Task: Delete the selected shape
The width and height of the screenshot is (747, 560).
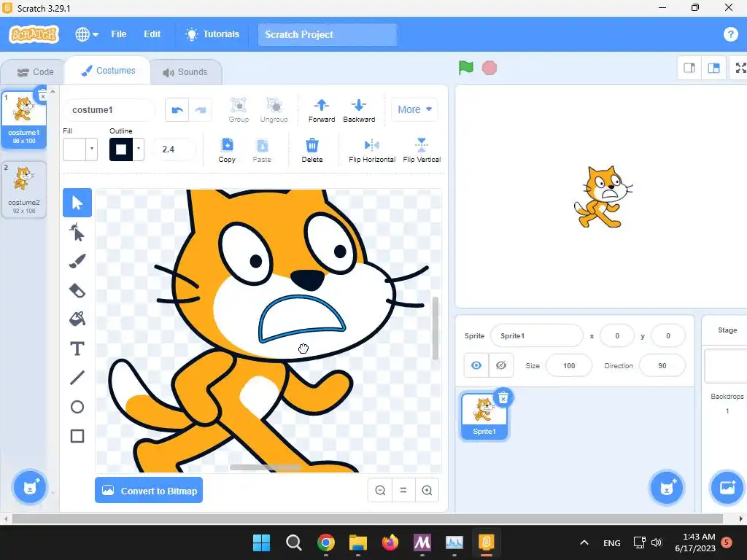Action: click(x=312, y=150)
